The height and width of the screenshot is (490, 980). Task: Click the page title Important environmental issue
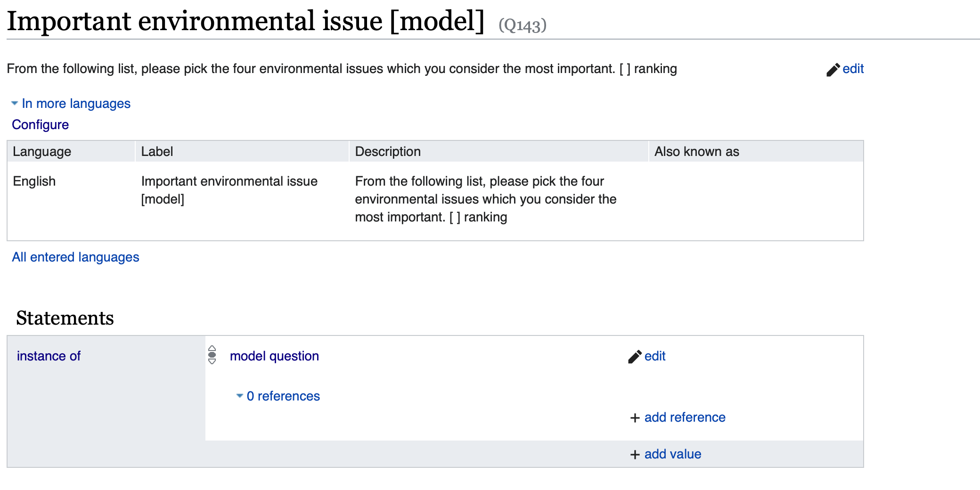click(x=245, y=21)
